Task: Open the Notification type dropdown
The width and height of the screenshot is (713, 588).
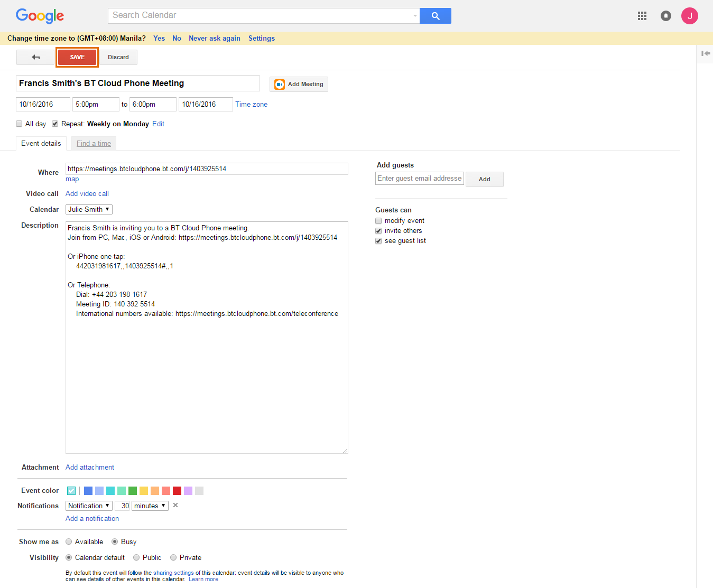Action: 89,506
